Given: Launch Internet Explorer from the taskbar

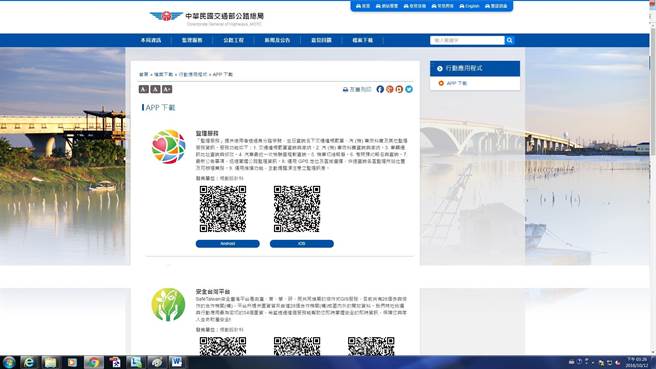Looking at the screenshot, I should [29, 362].
